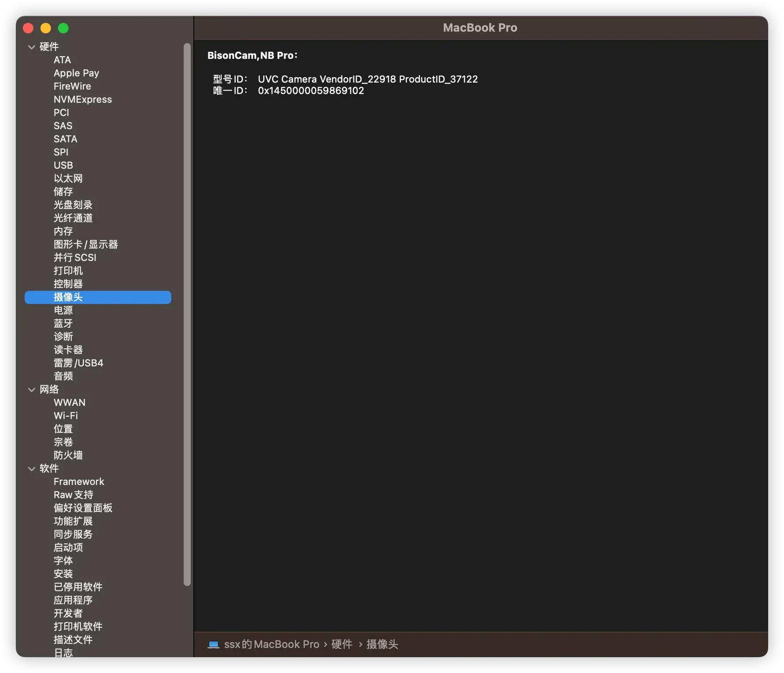784x673 pixels.
Task: Select 光盘刻录 in the sidebar
Action: [x=73, y=205]
